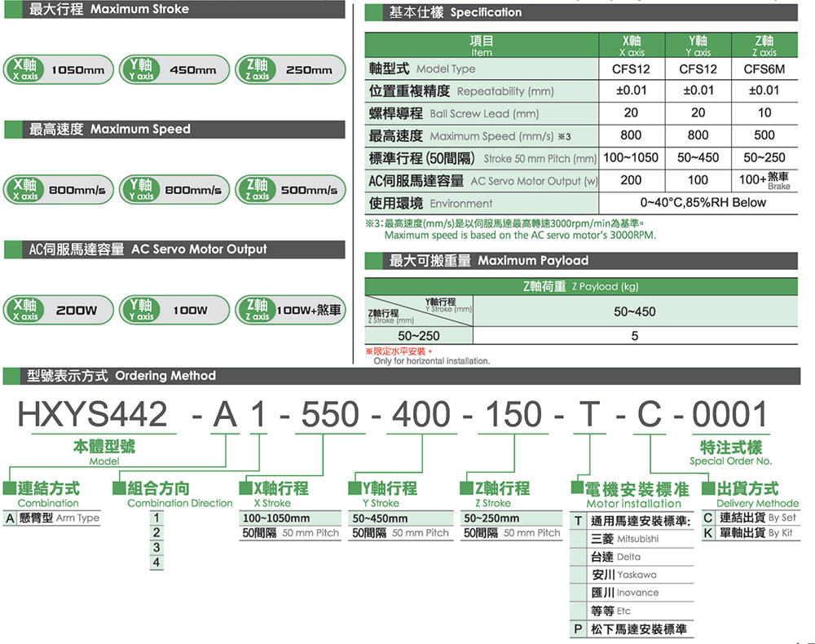815x644 pixels.
Task: Select the Y軸 100W motor badge
Action: click(x=173, y=310)
